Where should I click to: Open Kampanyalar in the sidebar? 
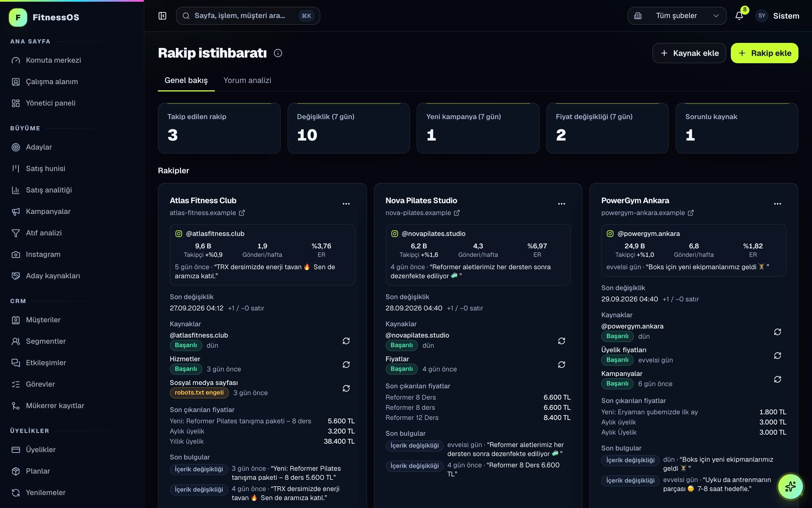pos(48,211)
